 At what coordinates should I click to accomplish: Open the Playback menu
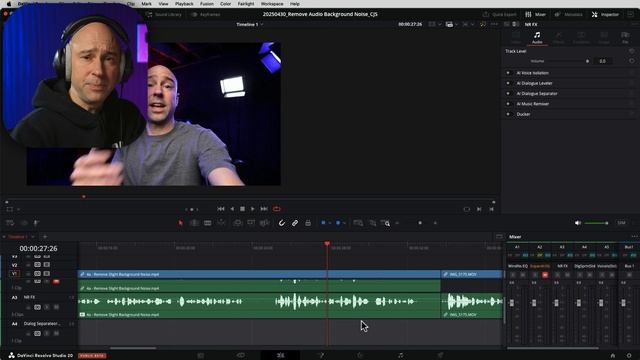(x=184, y=4)
